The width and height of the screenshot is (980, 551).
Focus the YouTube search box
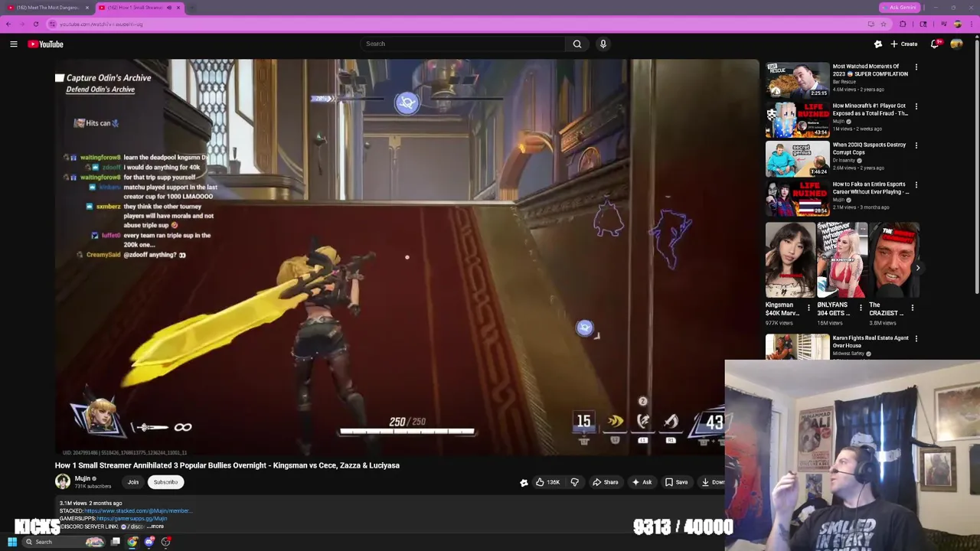pos(463,44)
